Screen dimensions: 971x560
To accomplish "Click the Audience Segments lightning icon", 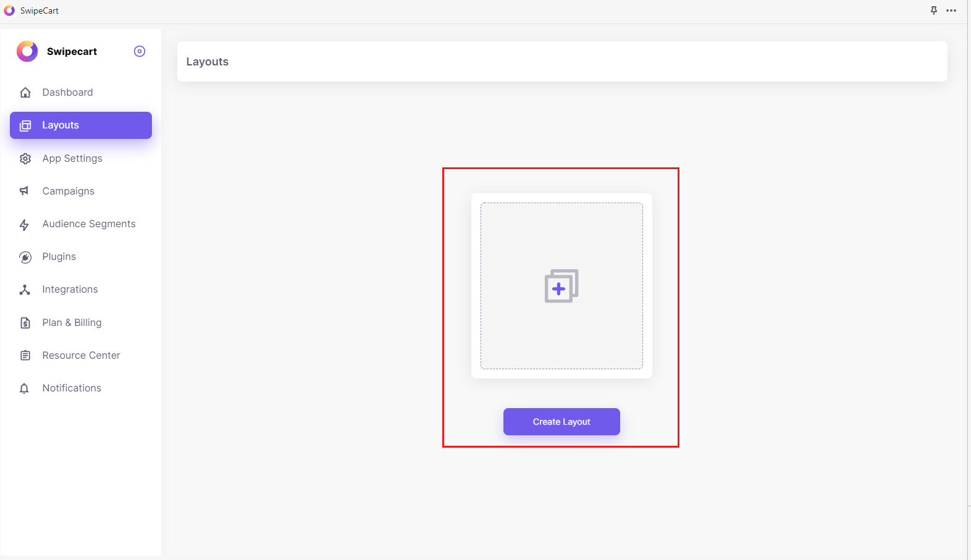I will (x=25, y=225).
